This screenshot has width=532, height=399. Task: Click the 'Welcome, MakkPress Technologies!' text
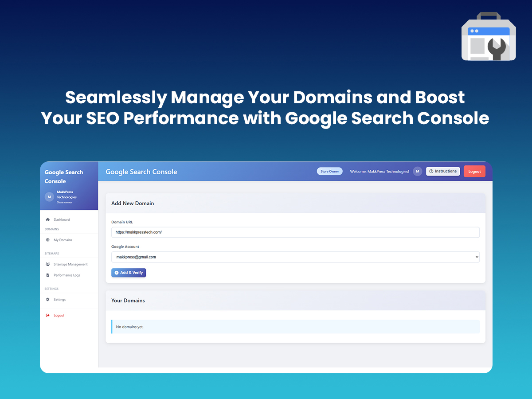379,171
